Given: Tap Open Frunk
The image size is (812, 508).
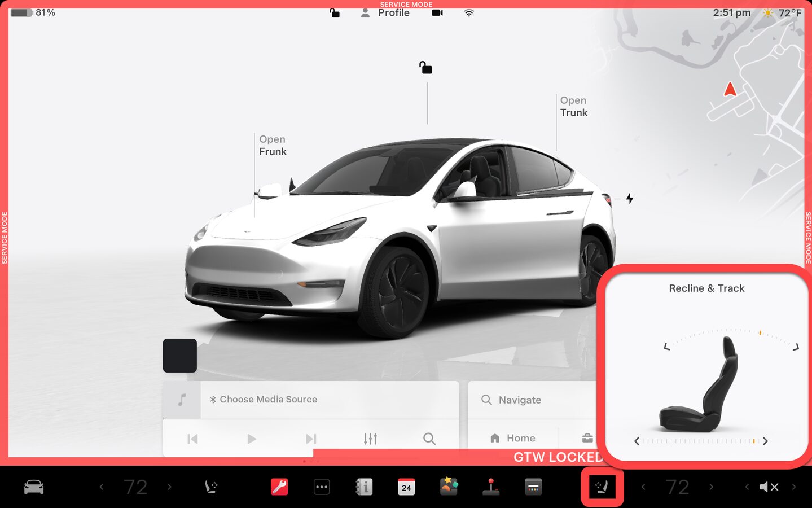Looking at the screenshot, I should click(273, 146).
